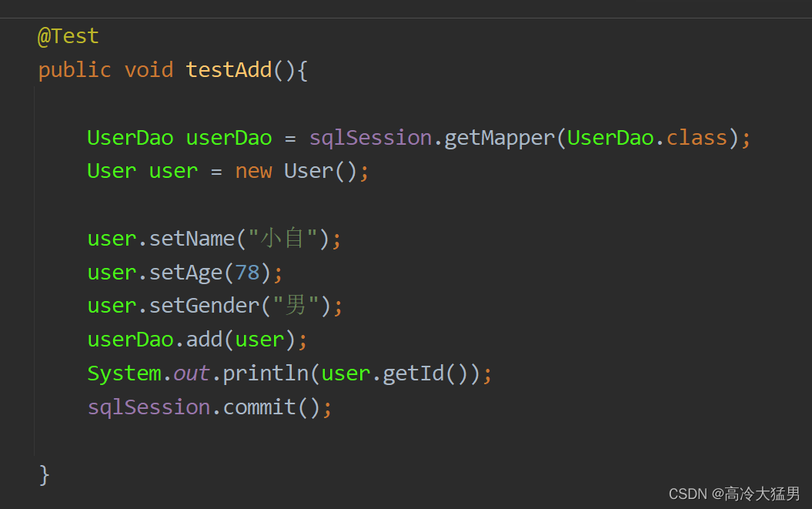Click the setGender method call
Image resolution: width=812 pixels, height=509 pixels.
coord(203,306)
